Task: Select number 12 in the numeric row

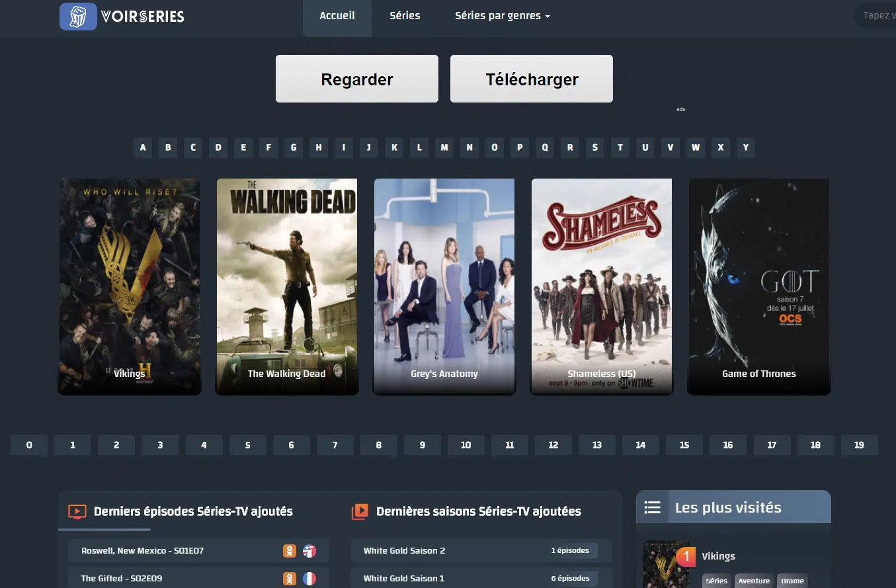Action: pyautogui.click(x=553, y=445)
